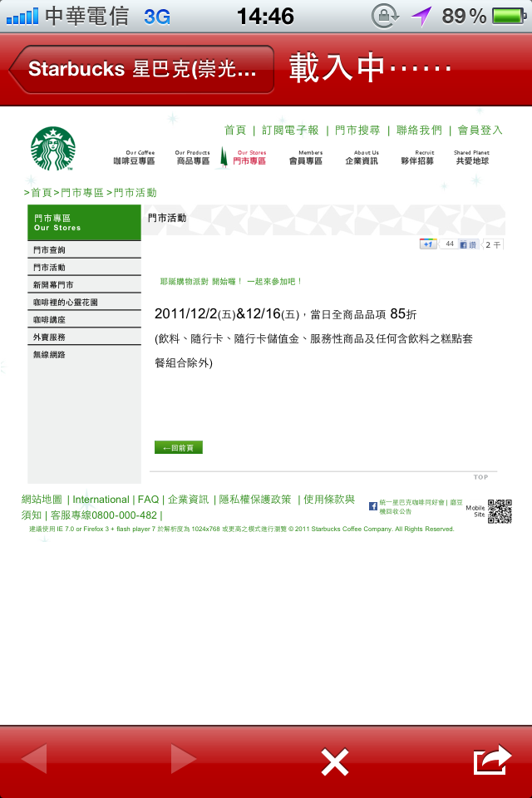This screenshot has height=798, width=532.
Task: Click the Facebook fan page icon
Action: [x=372, y=506]
